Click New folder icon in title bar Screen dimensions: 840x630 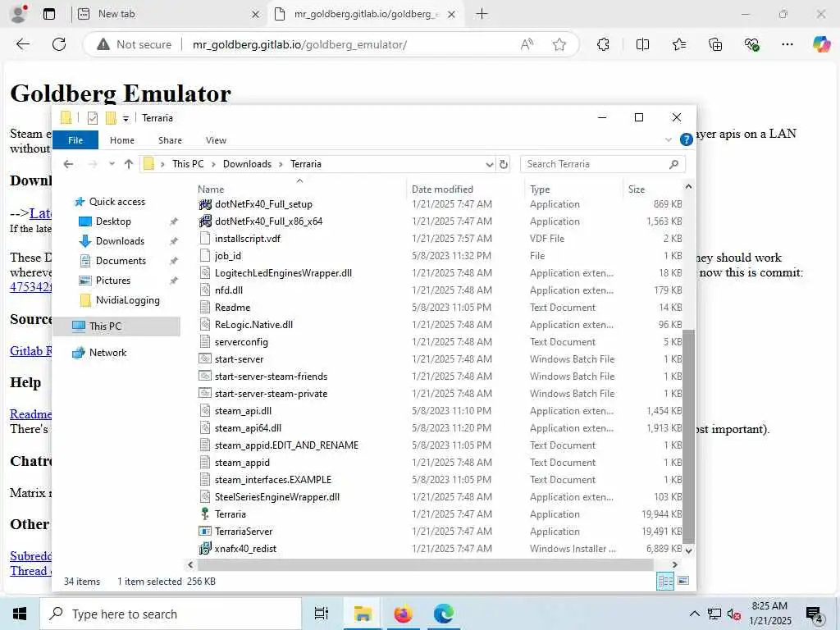[x=111, y=118]
